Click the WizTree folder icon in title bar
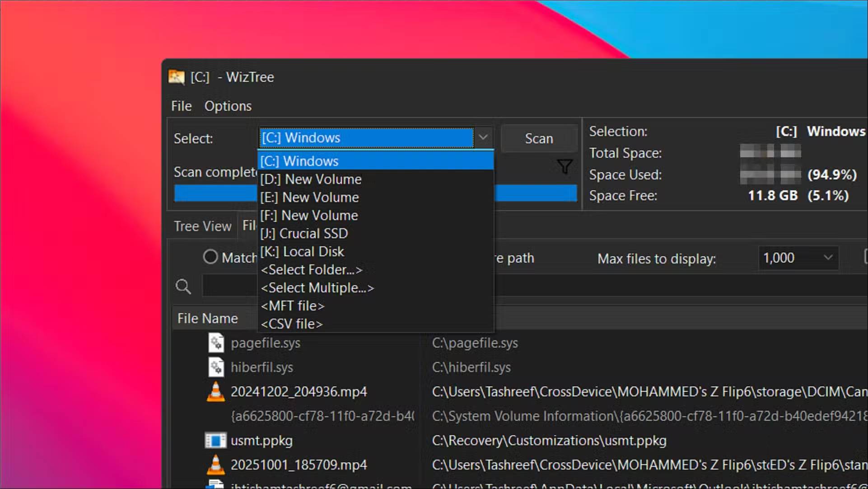The height and width of the screenshot is (489, 868). point(177,77)
